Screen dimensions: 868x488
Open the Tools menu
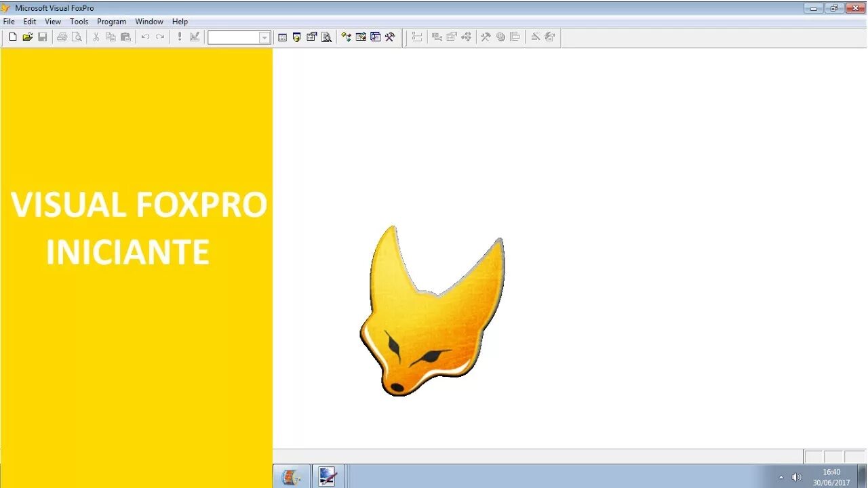79,22
